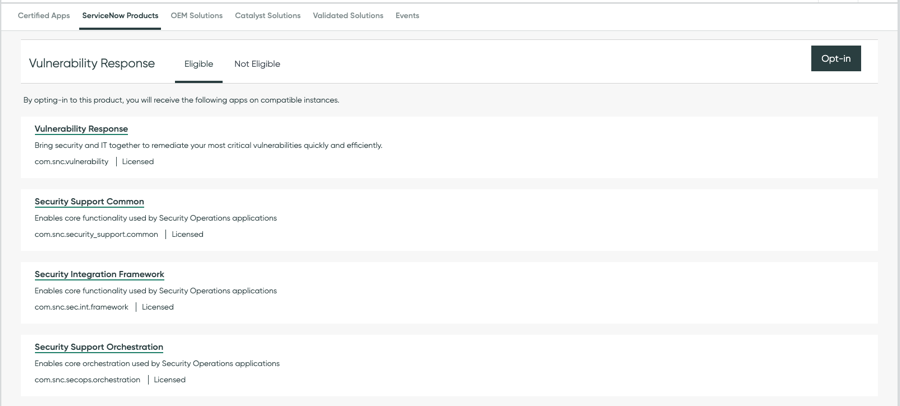Click Licensed label next to com.snc.sec.int.framework
Screen dimensions: 900x406
(x=157, y=307)
